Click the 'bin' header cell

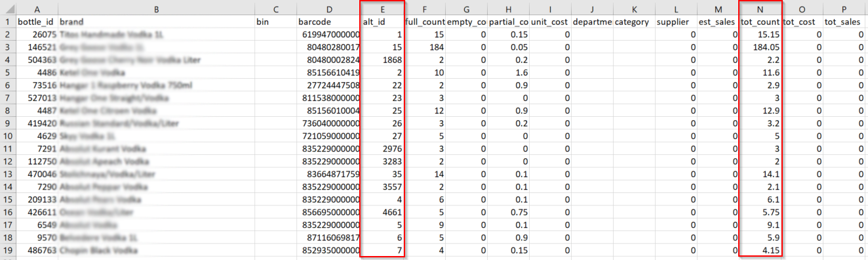click(275, 22)
